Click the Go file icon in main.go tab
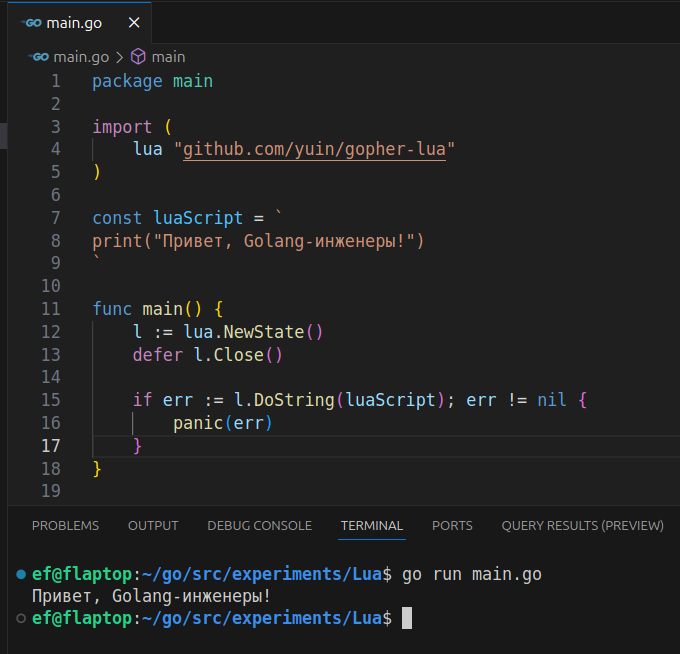Image resolution: width=680 pixels, height=654 pixels. click(33, 23)
